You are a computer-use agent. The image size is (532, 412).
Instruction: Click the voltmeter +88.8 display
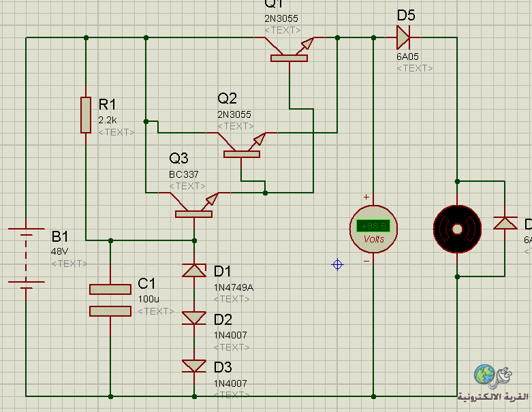[373, 226]
